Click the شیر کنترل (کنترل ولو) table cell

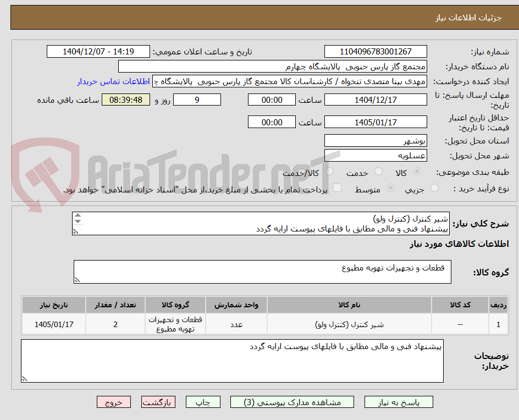(349, 324)
